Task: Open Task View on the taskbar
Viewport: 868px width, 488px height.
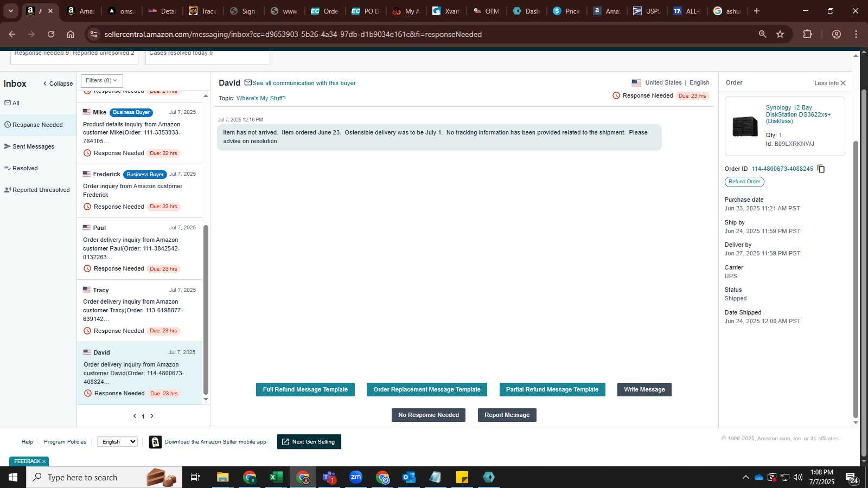Action: click(x=195, y=477)
